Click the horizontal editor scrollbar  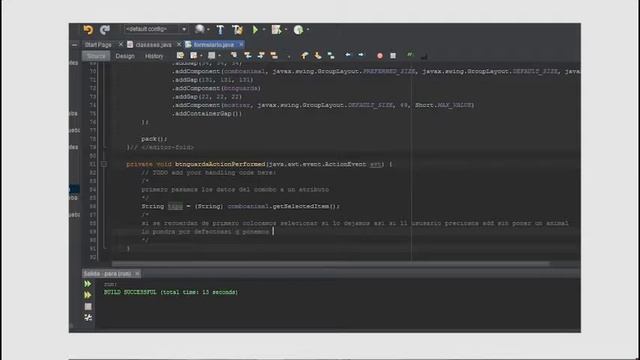click(331, 264)
